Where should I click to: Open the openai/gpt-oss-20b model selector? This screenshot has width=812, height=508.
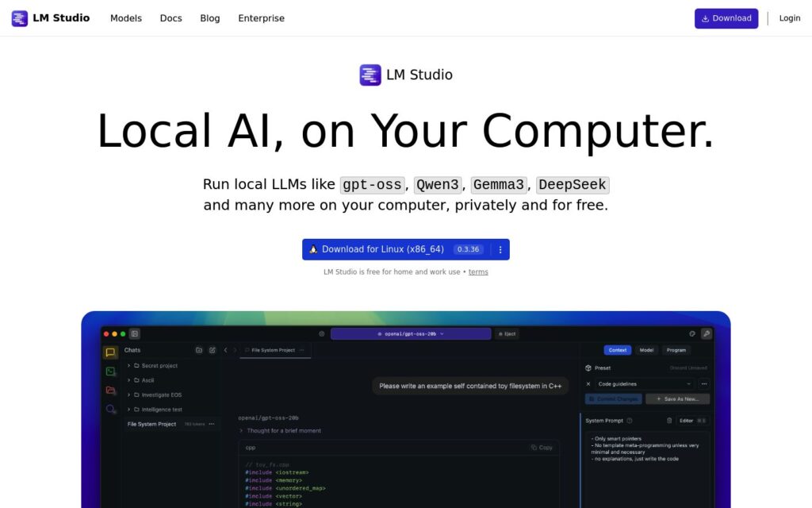click(x=411, y=334)
